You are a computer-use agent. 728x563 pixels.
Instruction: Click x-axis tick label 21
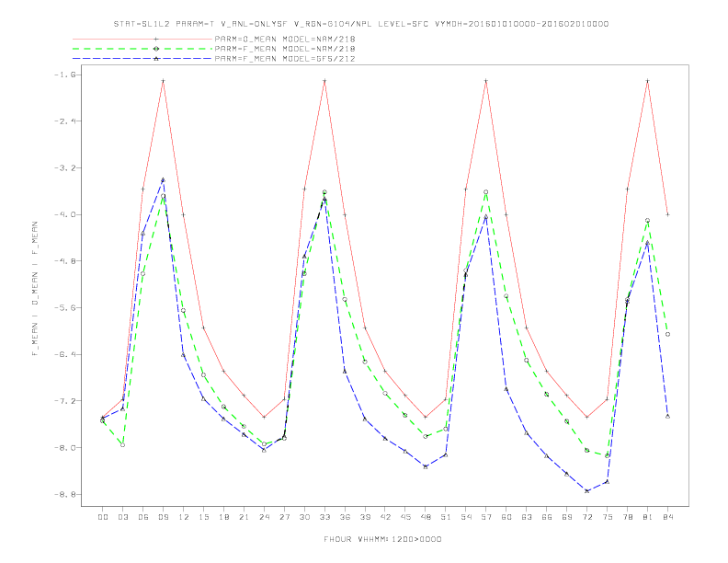point(244,517)
